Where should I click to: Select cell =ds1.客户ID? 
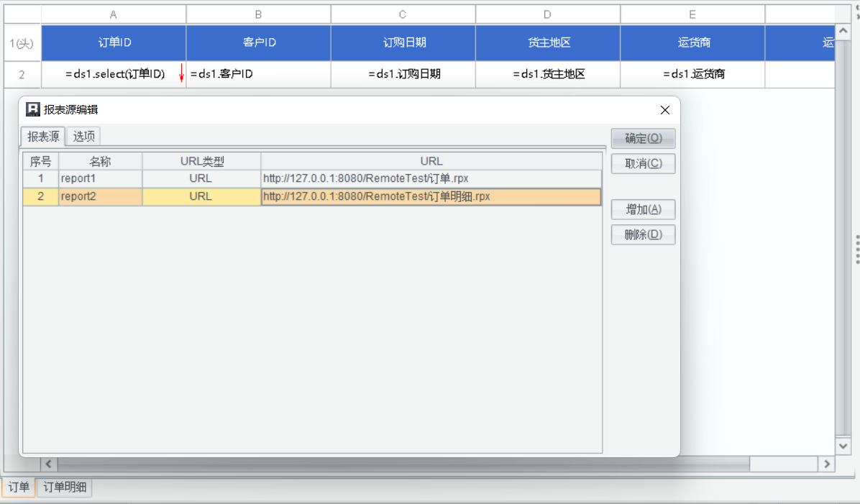click(258, 74)
